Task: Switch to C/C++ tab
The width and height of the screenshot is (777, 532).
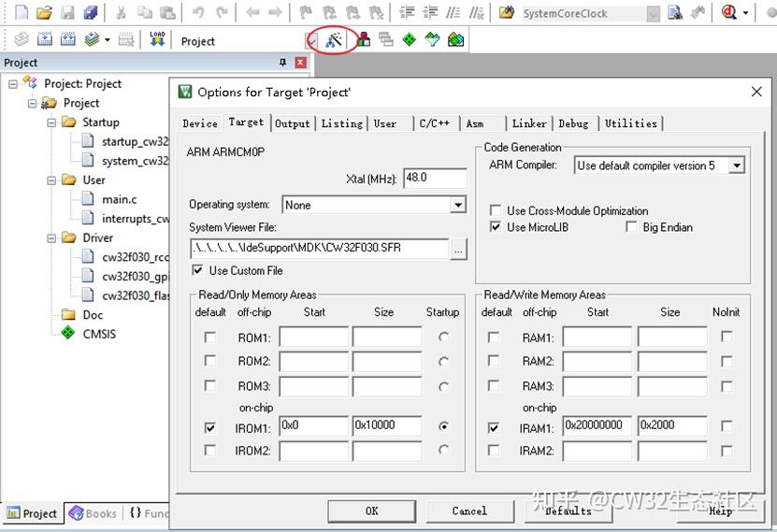Action: coord(435,123)
